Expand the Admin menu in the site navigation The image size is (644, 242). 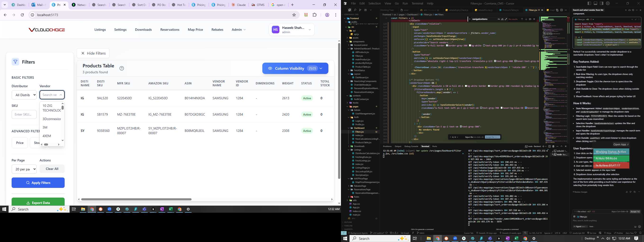(x=238, y=30)
